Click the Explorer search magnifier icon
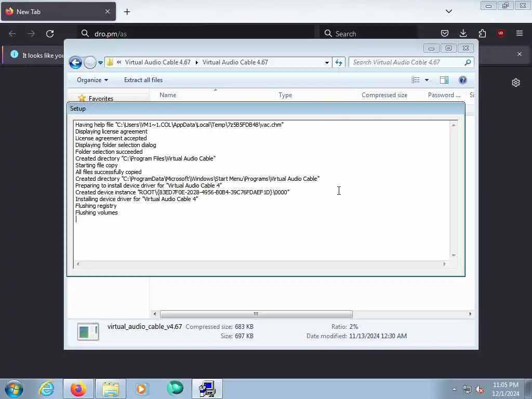Screen dimensions: 532x399 [x=468, y=62]
